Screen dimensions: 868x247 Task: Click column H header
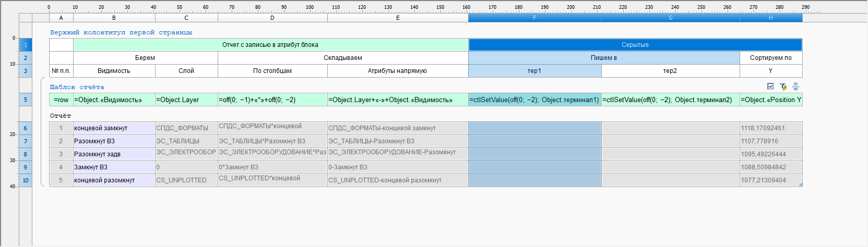point(770,18)
